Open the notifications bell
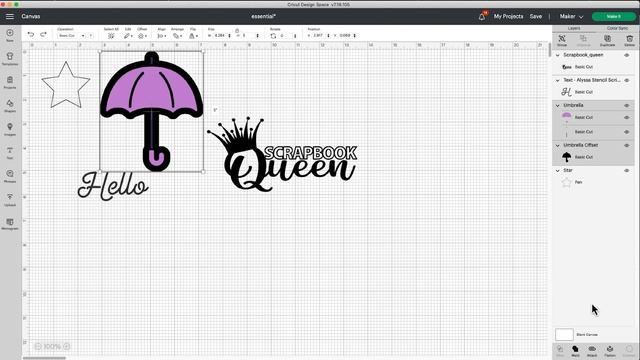Image resolution: width=640 pixels, height=360 pixels. coord(482,16)
